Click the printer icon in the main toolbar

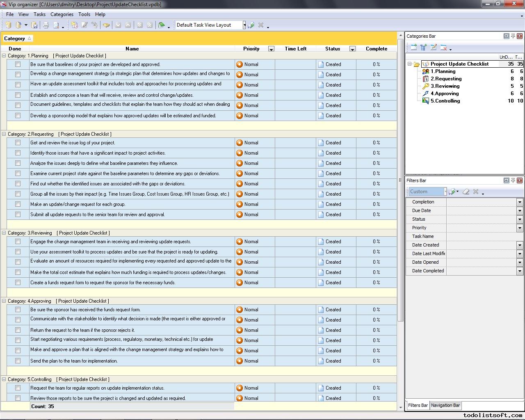pos(46,25)
